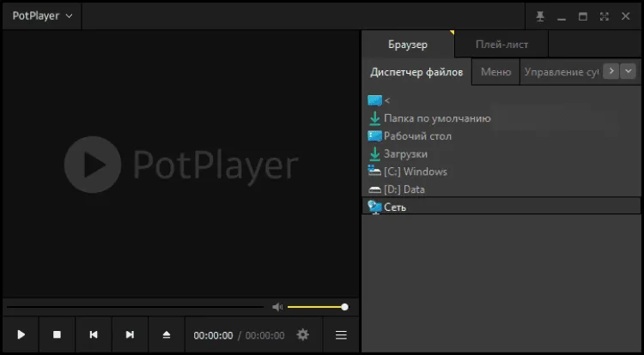This screenshot has width=644, height=355.
Task: Open the PotPlayer main menu dropdown
Action: 42,16
